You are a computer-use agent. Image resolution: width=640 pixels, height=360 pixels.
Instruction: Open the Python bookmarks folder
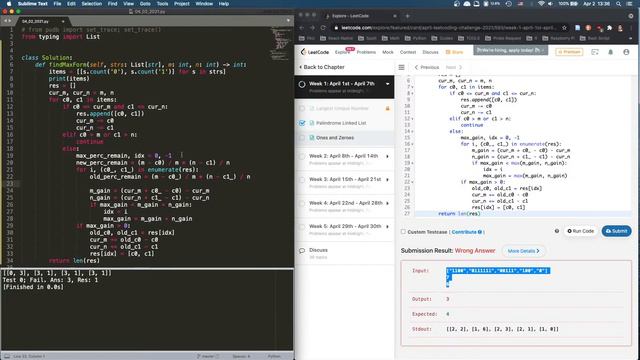tap(416, 38)
